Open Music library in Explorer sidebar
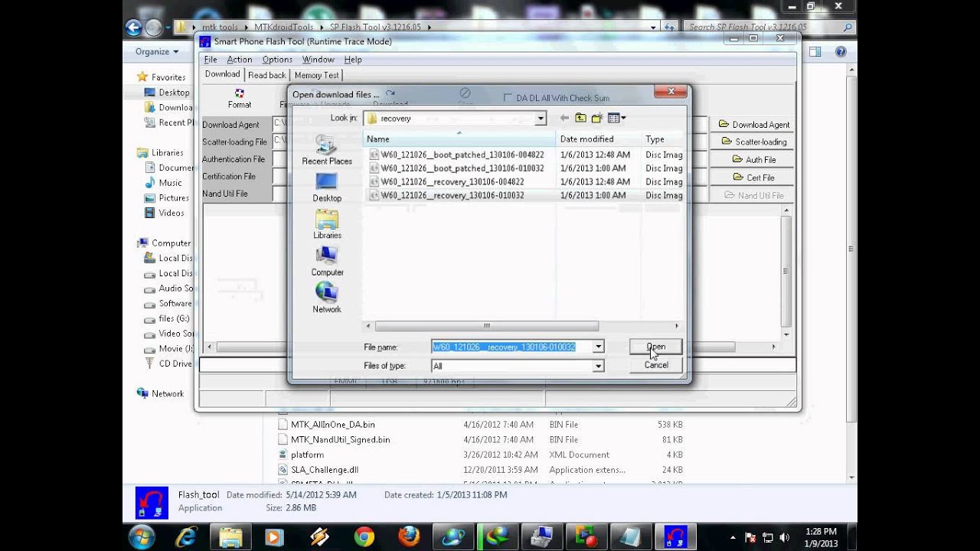The height and width of the screenshot is (551, 980). [163, 183]
